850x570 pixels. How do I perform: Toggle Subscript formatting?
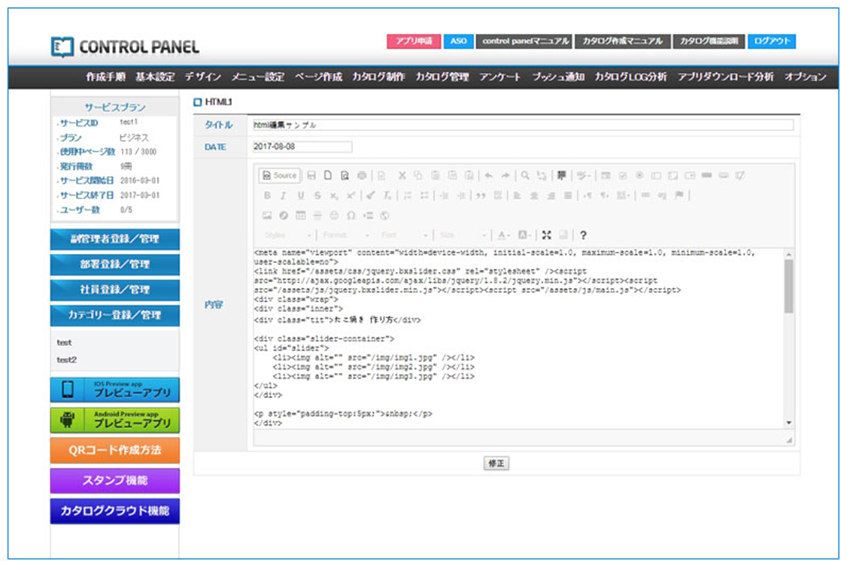(x=334, y=195)
